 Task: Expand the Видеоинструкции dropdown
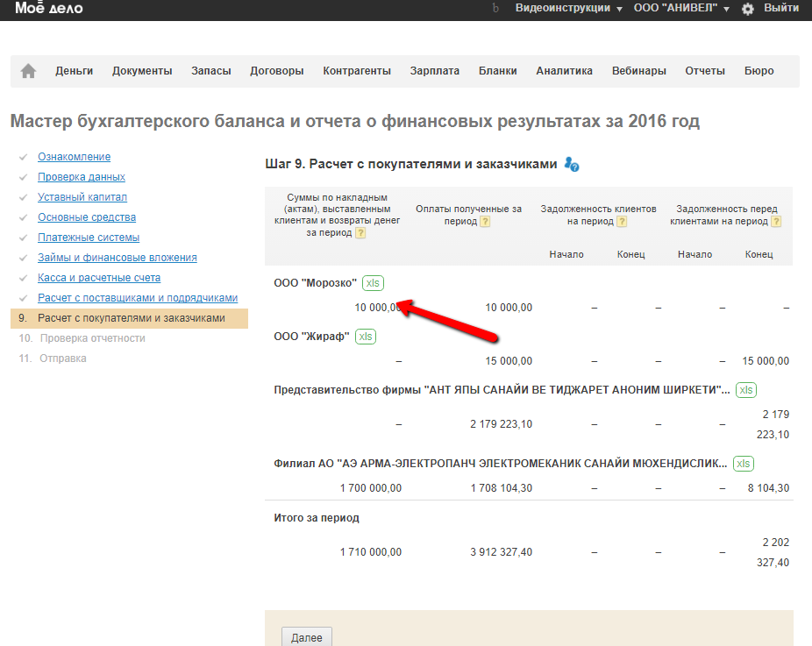[568, 8]
